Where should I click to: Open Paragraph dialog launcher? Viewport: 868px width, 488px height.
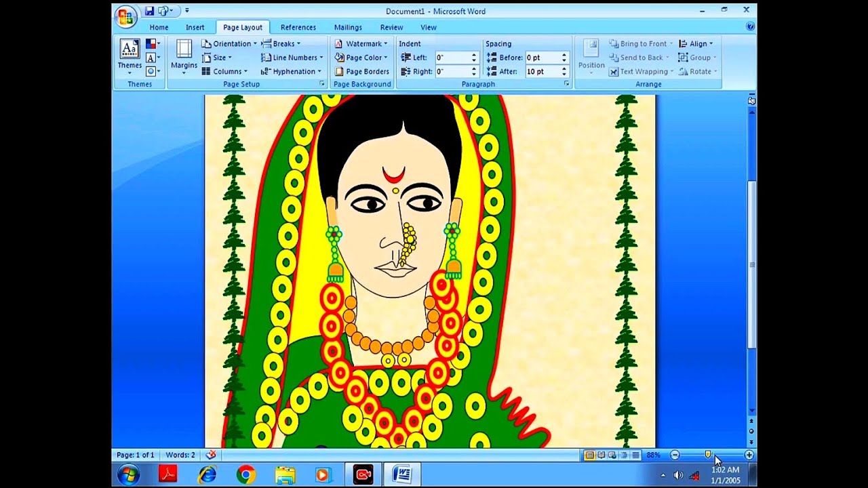pyautogui.click(x=566, y=83)
